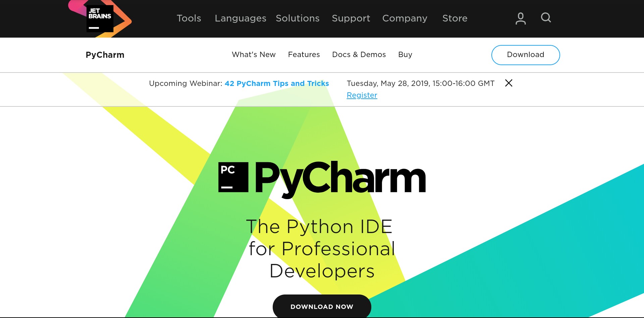Open the Tools menu

tap(189, 18)
